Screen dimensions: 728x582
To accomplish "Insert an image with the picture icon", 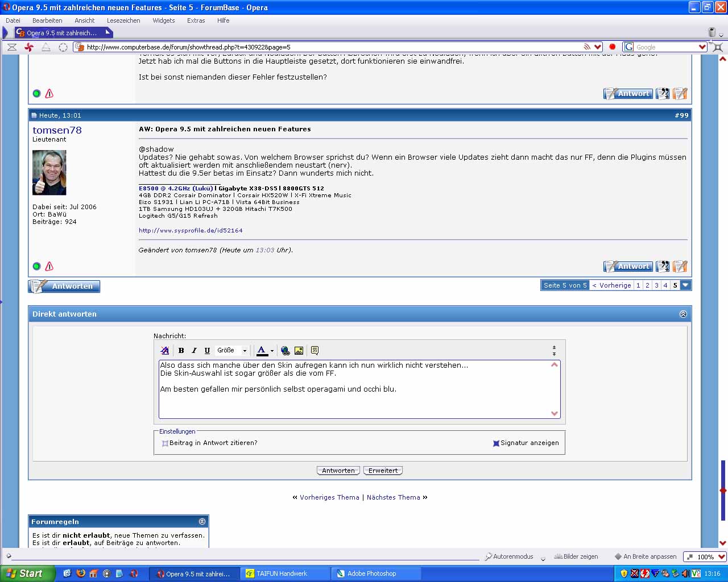I will click(299, 351).
